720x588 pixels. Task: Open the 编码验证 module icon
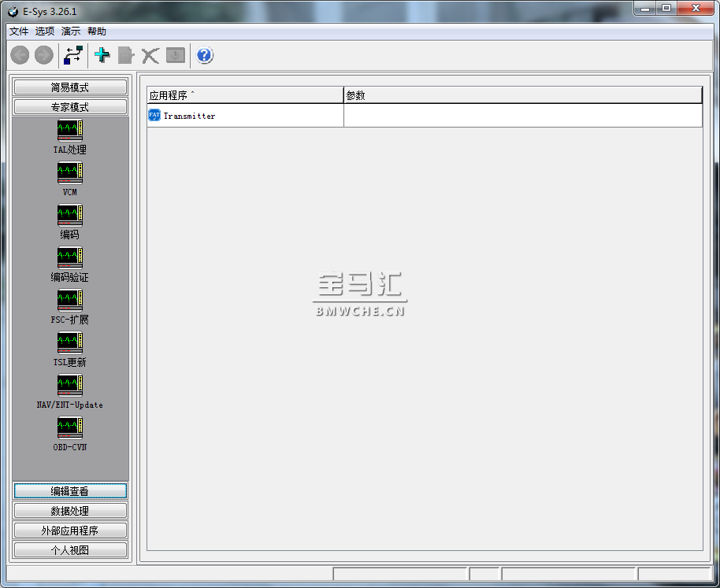[x=70, y=257]
